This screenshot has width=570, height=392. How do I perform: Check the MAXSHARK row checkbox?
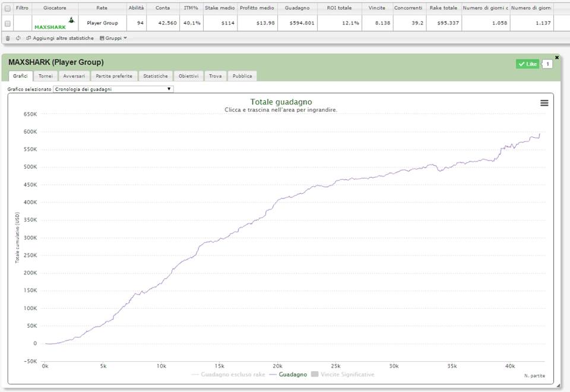[7, 23]
